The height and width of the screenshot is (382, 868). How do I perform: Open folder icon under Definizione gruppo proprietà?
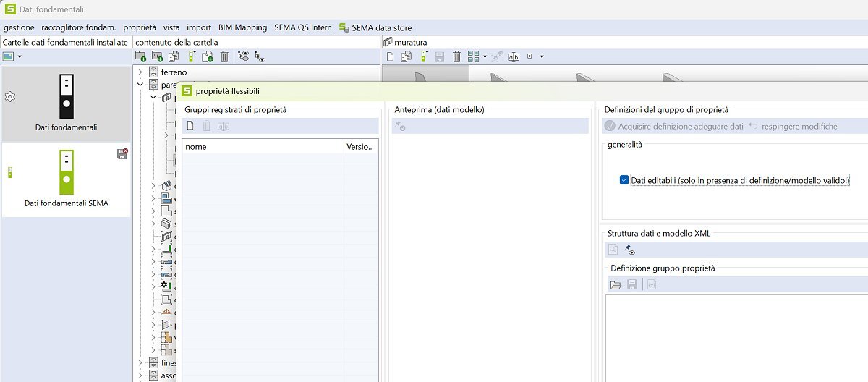(616, 285)
